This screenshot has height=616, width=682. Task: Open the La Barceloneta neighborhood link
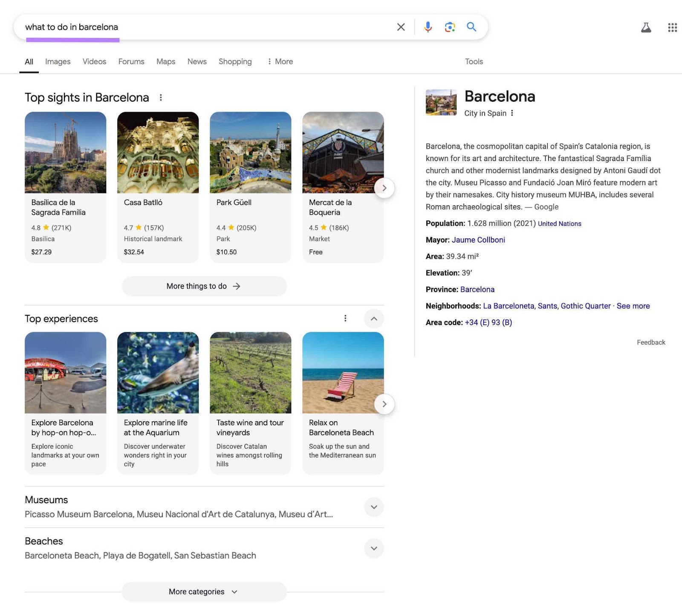pyautogui.click(x=509, y=306)
